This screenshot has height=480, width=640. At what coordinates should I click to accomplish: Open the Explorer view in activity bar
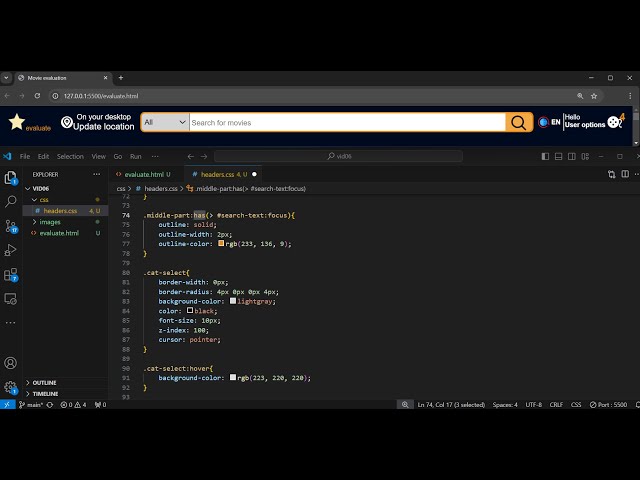[10, 178]
